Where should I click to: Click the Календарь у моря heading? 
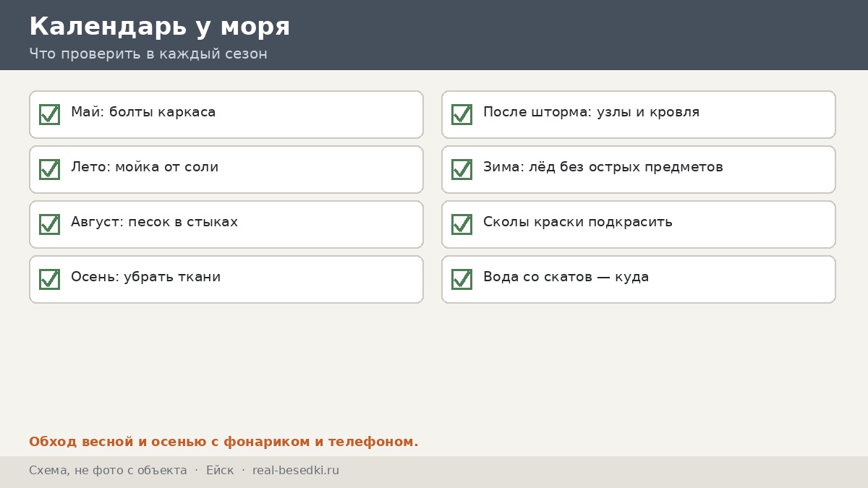coord(159,27)
